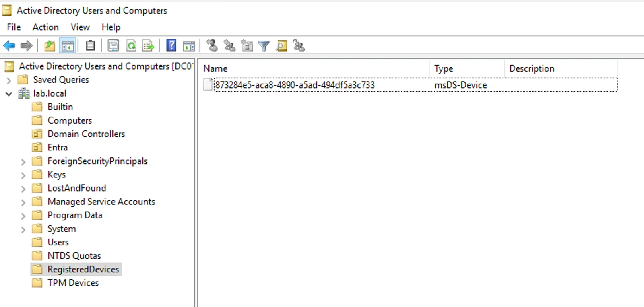
Task: Click Add to group toolbar icon
Action: pos(299,46)
